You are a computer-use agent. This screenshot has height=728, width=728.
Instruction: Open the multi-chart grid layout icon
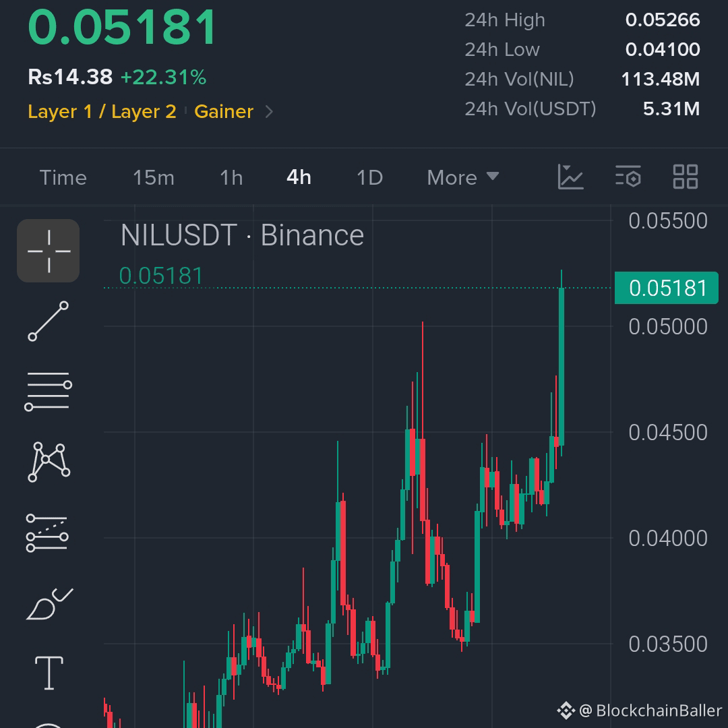(x=686, y=177)
